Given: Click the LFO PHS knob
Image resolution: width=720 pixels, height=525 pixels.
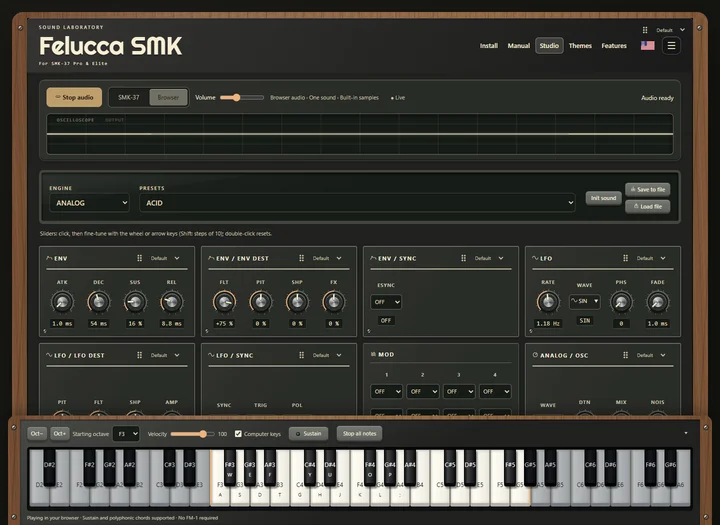Looking at the screenshot, I should (x=621, y=302).
